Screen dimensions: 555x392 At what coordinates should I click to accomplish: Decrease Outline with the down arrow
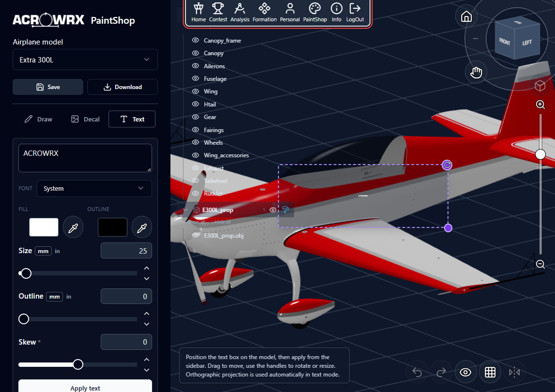(147, 324)
